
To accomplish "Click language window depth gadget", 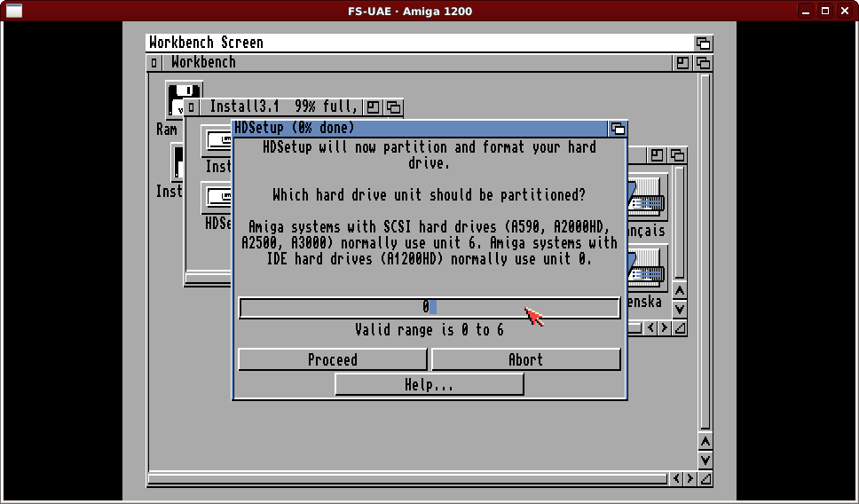I will (677, 155).
